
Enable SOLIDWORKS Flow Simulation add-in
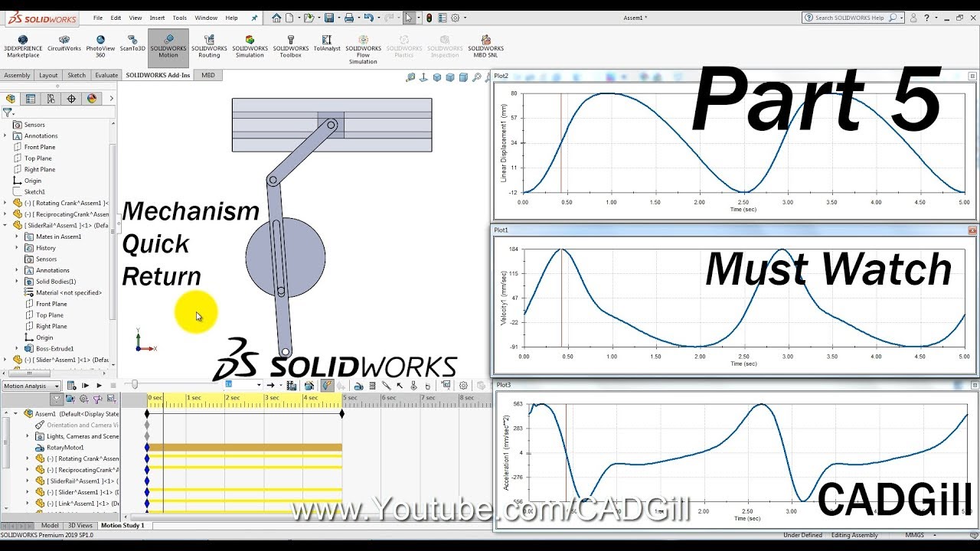[363, 49]
